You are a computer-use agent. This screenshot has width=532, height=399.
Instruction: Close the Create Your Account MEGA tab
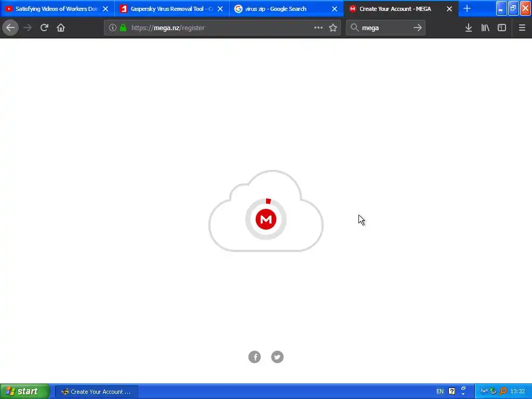click(449, 9)
